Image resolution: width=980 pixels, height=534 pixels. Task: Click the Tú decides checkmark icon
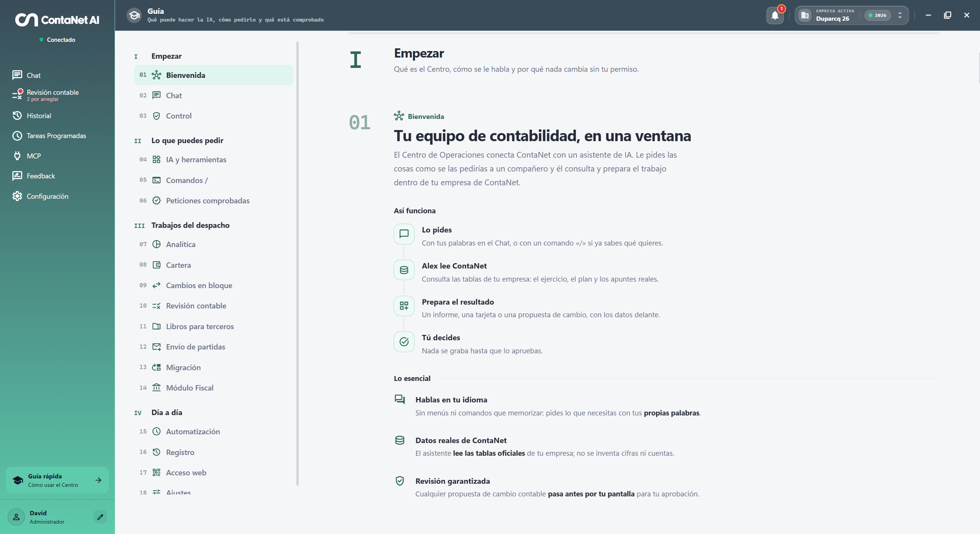pos(404,342)
